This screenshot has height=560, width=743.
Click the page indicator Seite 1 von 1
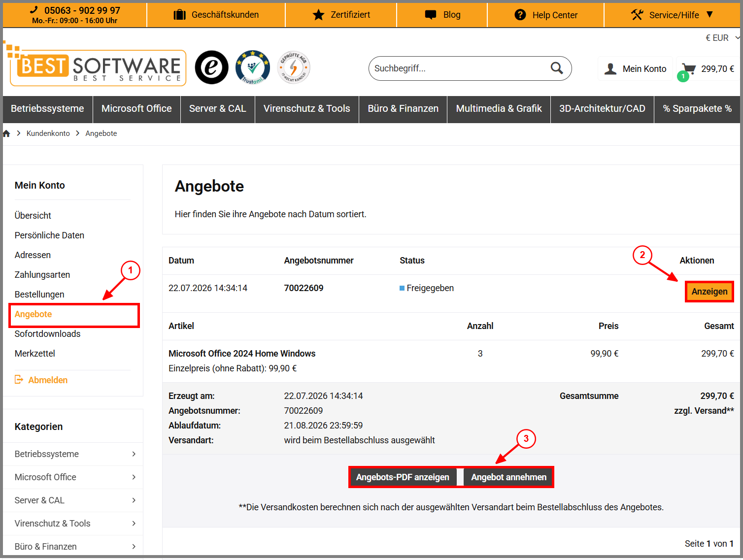pos(709,544)
